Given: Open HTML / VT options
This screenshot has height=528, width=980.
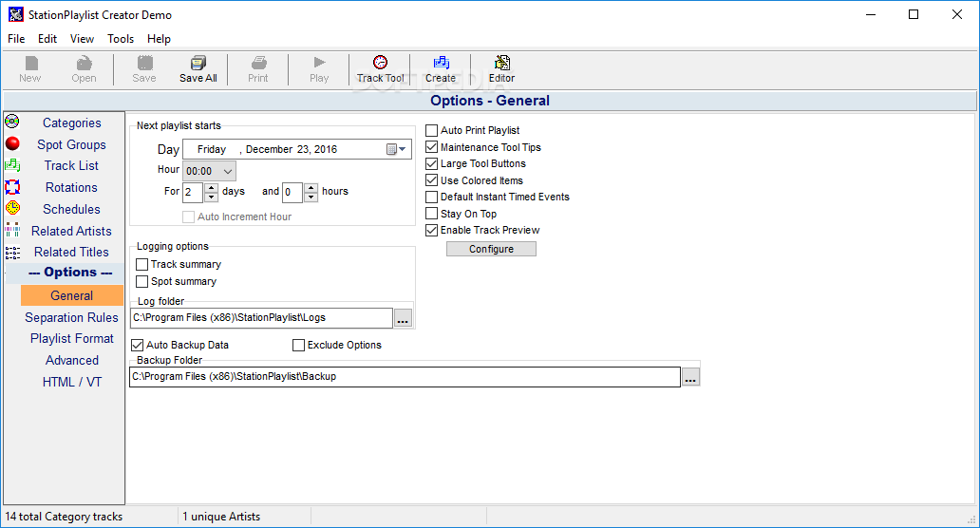Looking at the screenshot, I should (72, 382).
